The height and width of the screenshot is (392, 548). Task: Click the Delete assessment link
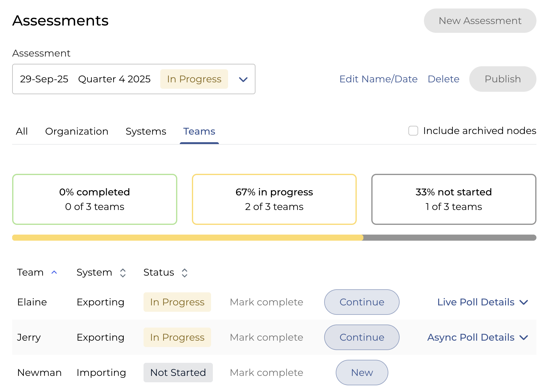pos(443,79)
